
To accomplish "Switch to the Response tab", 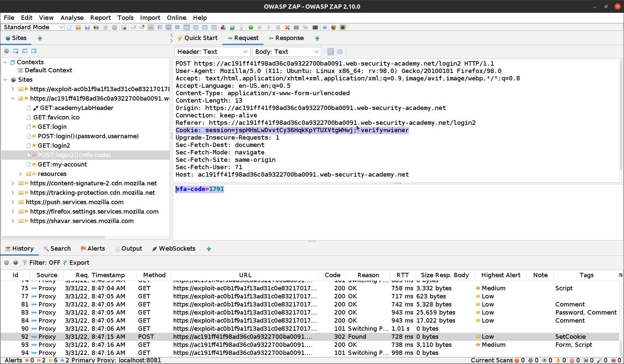I will click(286, 38).
